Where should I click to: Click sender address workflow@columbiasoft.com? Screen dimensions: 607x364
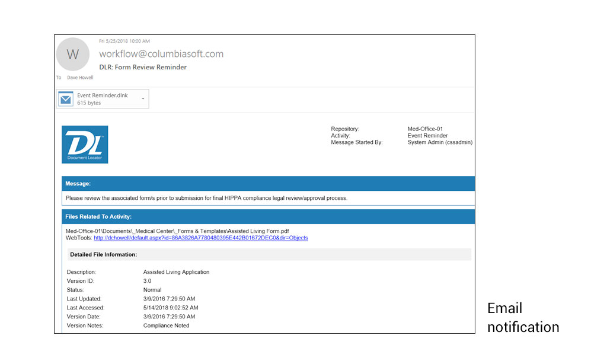(x=161, y=54)
